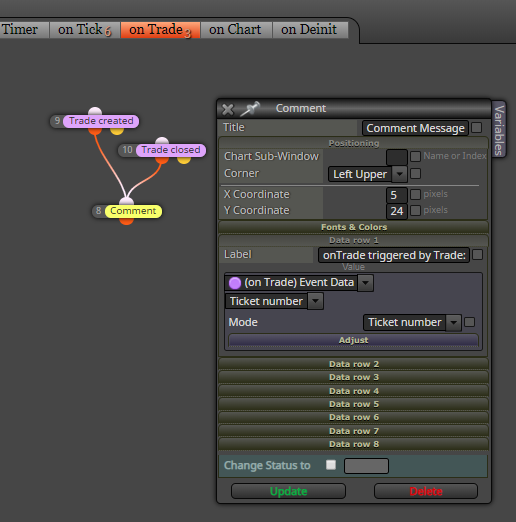Screen dimensions: 516x522
Task: Switch to the on Deinit tab
Action: coord(310,30)
